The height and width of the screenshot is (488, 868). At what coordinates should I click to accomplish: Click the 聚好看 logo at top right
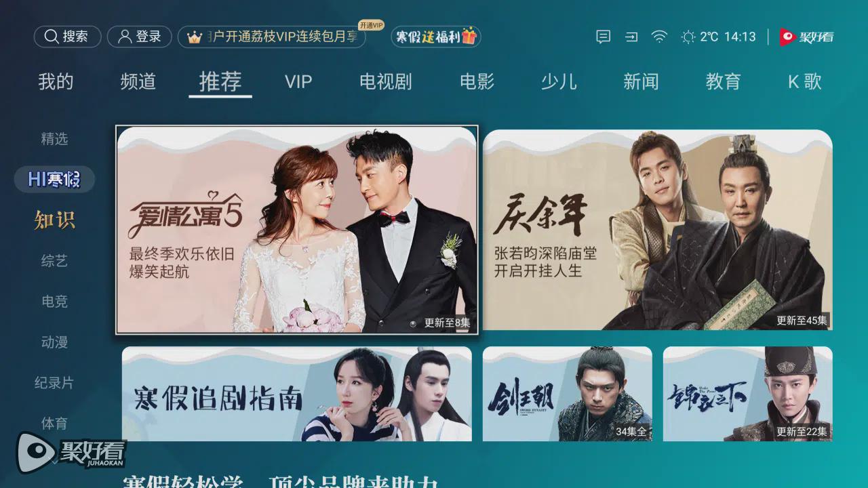click(x=806, y=37)
